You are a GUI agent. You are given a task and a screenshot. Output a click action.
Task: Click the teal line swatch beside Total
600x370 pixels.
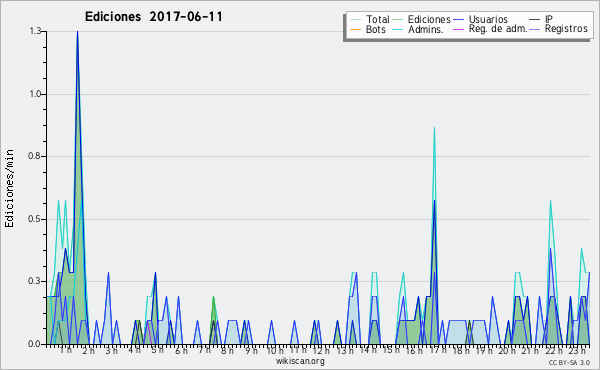pyautogui.click(x=355, y=20)
